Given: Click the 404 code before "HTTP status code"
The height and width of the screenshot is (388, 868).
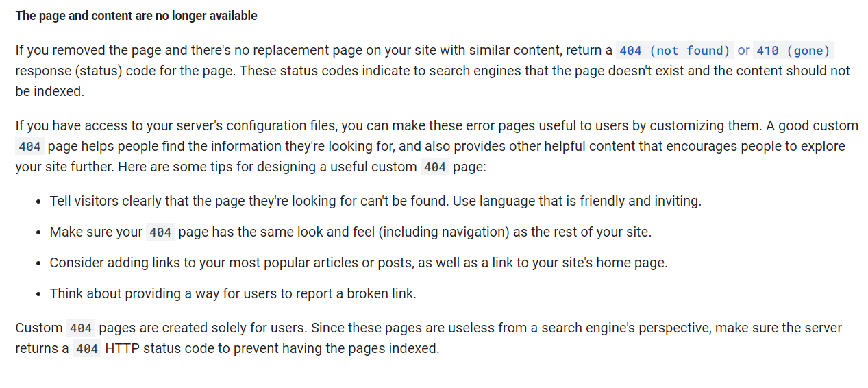Looking at the screenshot, I should pos(87,349).
